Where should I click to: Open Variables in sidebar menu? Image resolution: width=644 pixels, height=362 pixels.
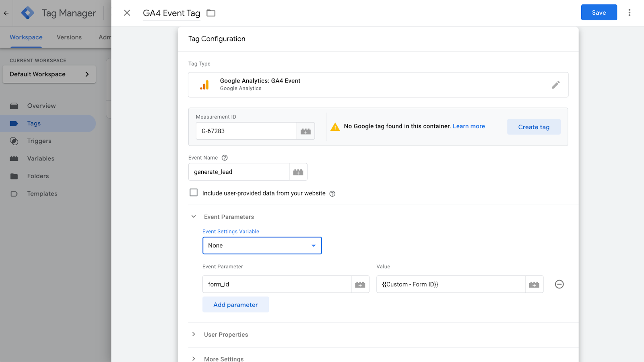(41, 158)
